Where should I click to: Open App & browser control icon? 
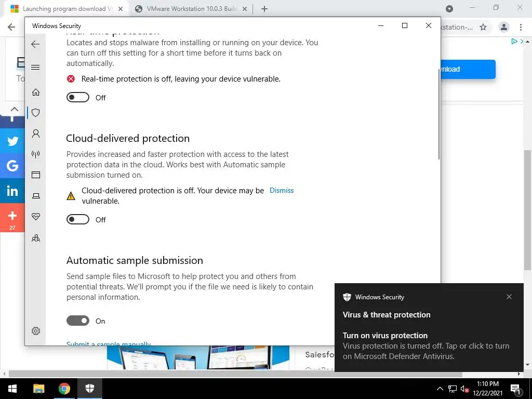36,175
